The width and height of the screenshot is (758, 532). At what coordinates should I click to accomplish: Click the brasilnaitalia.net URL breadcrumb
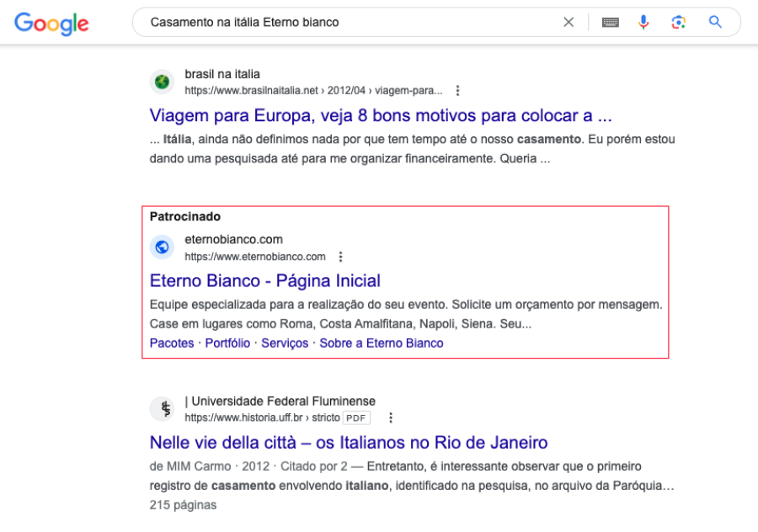tap(313, 91)
